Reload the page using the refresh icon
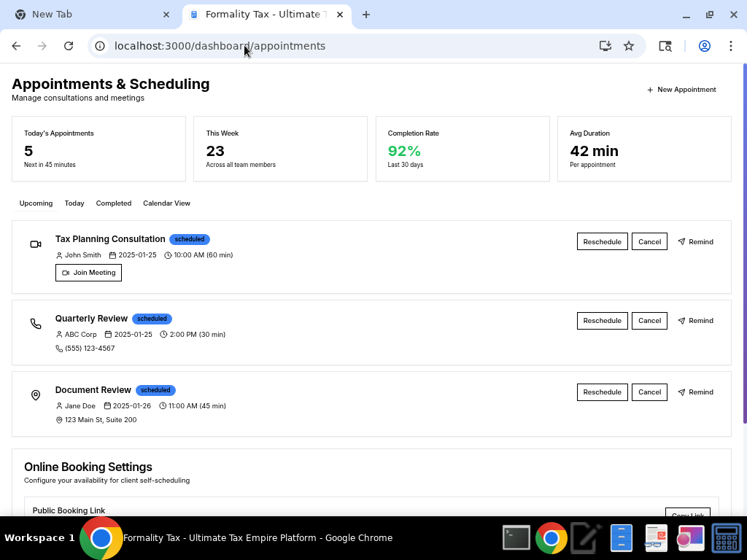This screenshot has height=560, width=747. point(69,46)
